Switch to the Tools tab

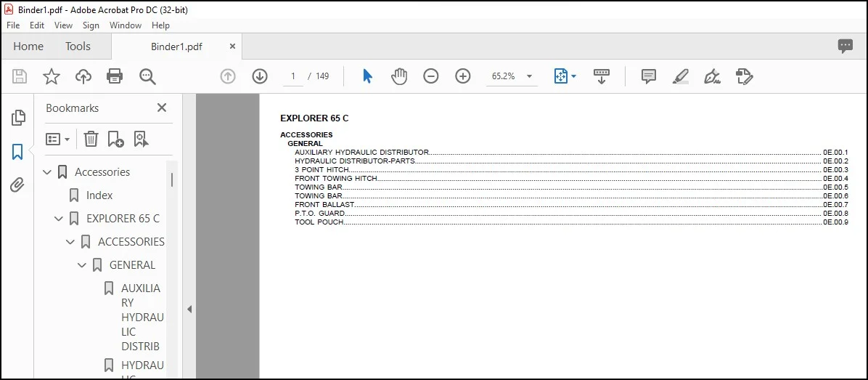[x=78, y=47]
